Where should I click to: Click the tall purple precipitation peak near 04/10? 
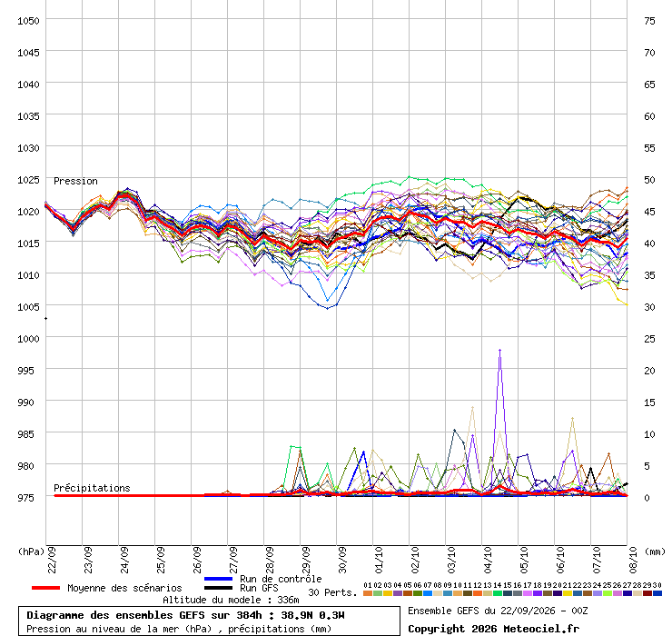point(499,351)
